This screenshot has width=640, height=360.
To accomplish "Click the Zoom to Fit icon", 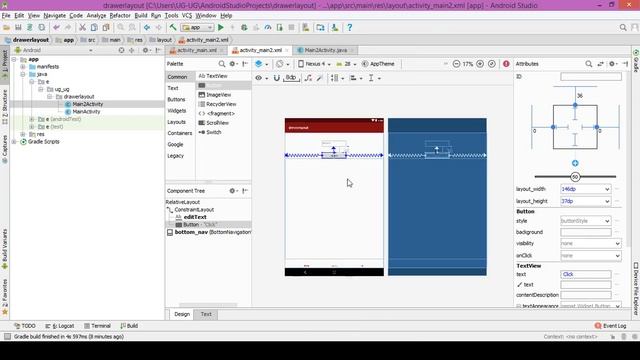I will click(x=492, y=64).
